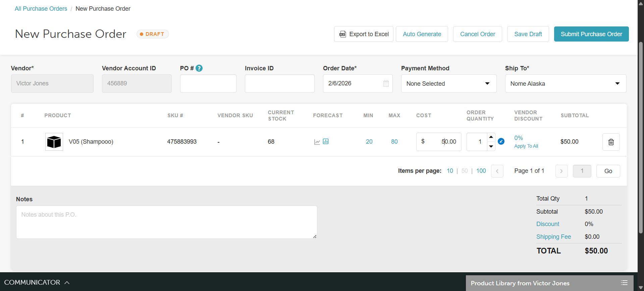This screenshot has height=291, width=644.
Task: Click the Notes text area
Action: click(167, 222)
